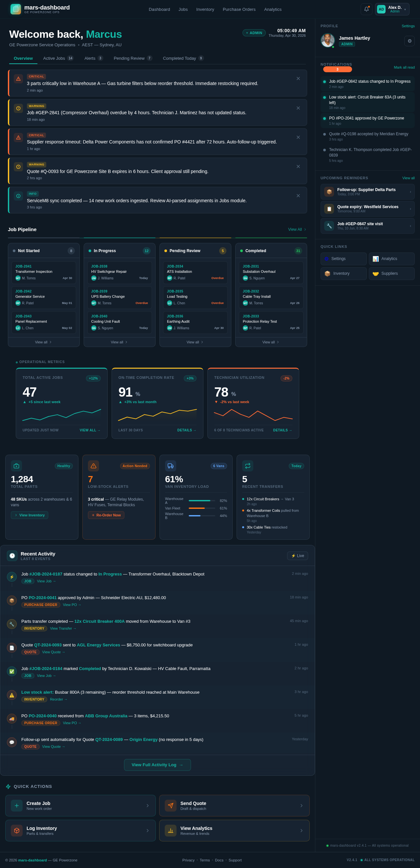Viewport: 420px width, 868px height.
Task: Click the box icon on Supplier Delta Parts reminder
Action: (329, 192)
